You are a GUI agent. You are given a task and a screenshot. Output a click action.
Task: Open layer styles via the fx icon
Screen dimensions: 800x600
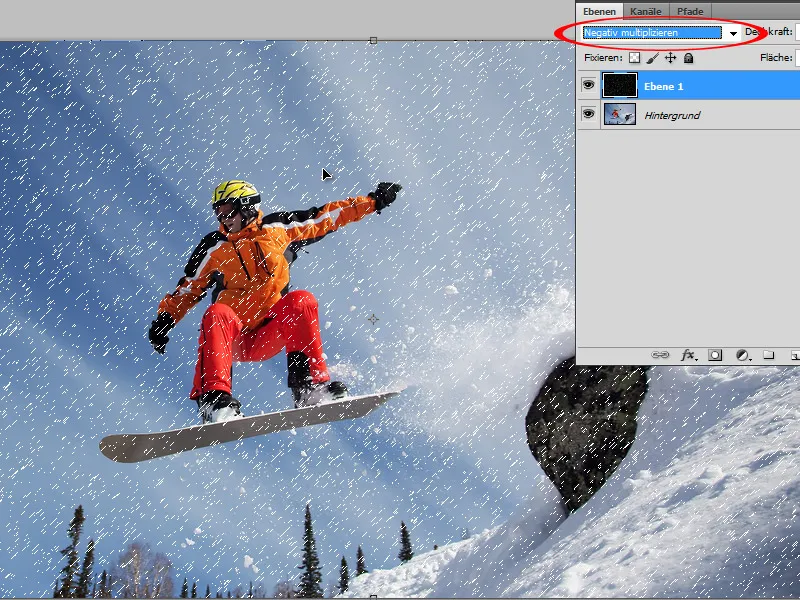click(x=687, y=354)
